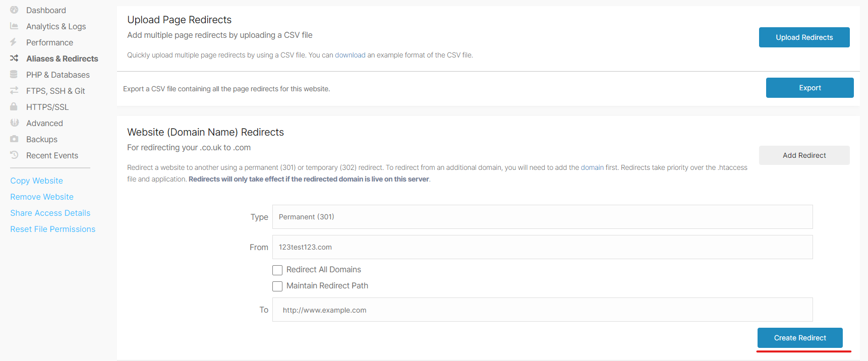
Task: Click the HTTPS/SSL padlock icon
Action: click(14, 107)
